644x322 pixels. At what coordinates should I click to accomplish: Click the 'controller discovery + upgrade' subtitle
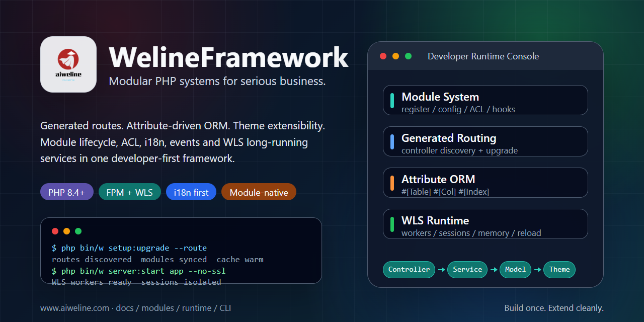[x=459, y=150]
